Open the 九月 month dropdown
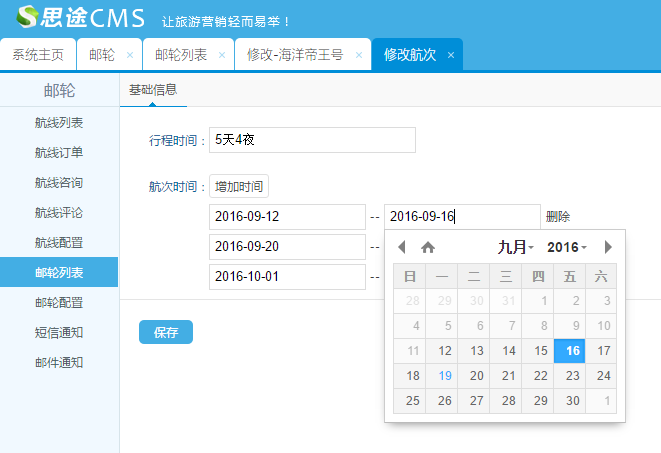The width and height of the screenshot is (661, 453). point(516,247)
